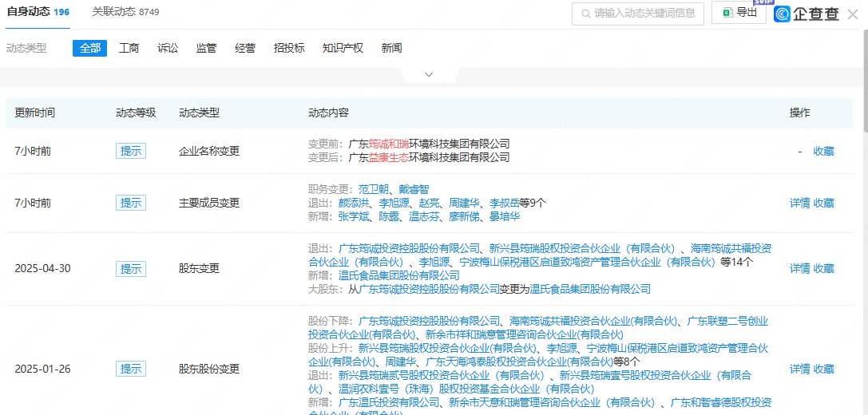The image size is (868, 415).
Task: Click the 2025-01-26 date cell
Action: [42, 369]
